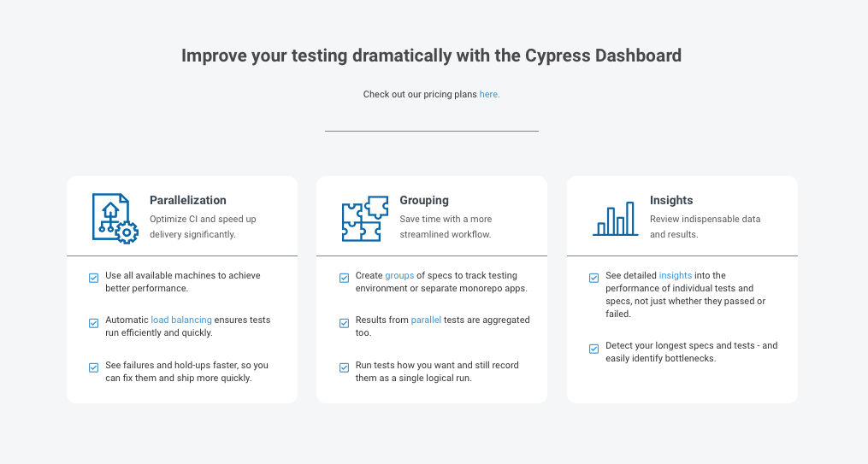This screenshot has width=868, height=464.
Task: Click checkmark beside 'Detect your longest specs'
Action: click(593, 349)
